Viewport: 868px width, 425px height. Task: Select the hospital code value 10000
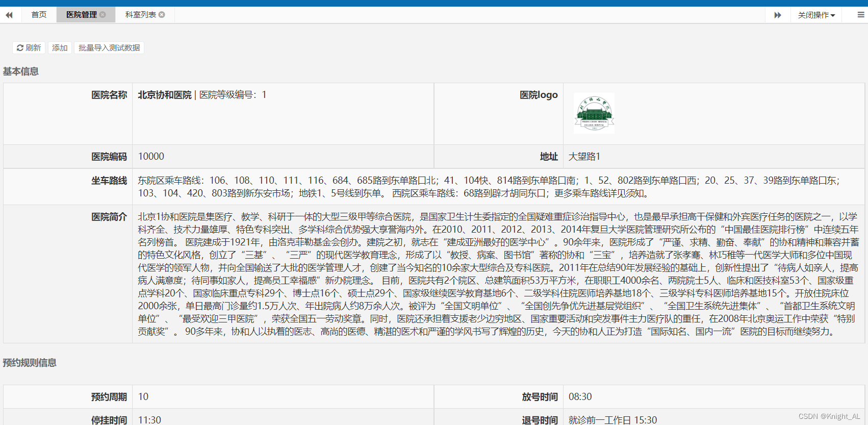151,157
